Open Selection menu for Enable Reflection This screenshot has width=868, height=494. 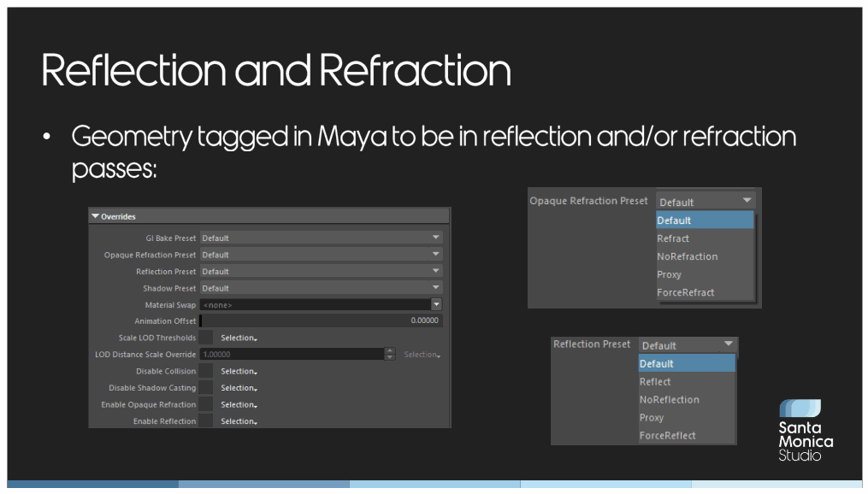[x=239, y=421]
